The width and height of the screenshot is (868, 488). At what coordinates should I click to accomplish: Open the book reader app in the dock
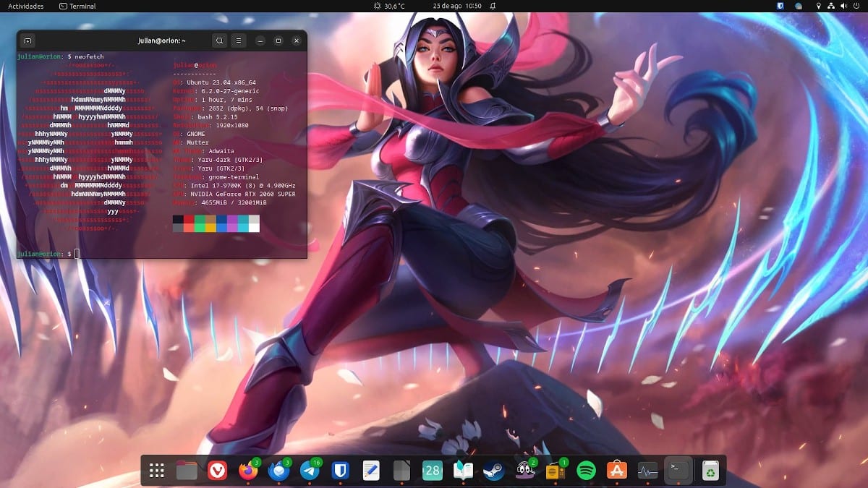[463, 471]
